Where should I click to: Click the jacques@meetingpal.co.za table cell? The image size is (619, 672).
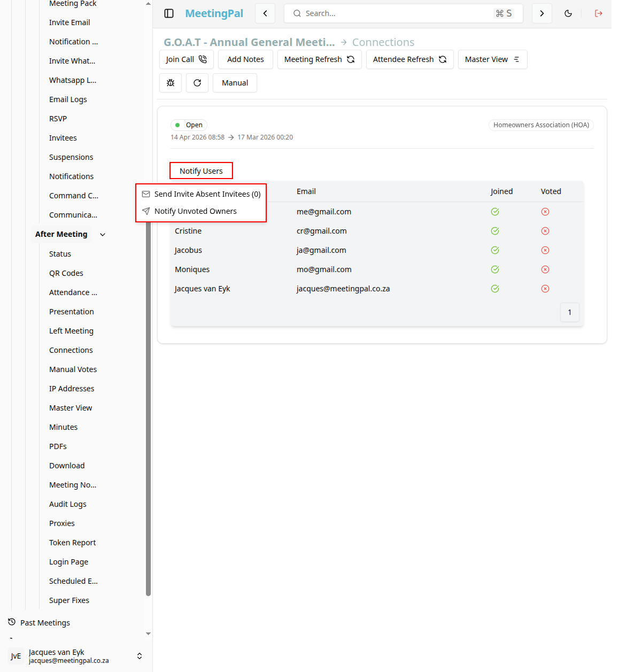pos(343,289)
